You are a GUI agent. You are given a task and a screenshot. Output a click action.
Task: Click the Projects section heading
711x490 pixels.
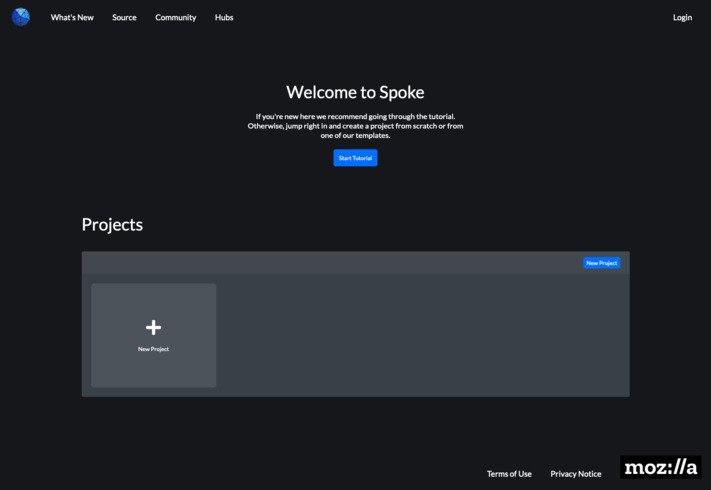point(112,225)
